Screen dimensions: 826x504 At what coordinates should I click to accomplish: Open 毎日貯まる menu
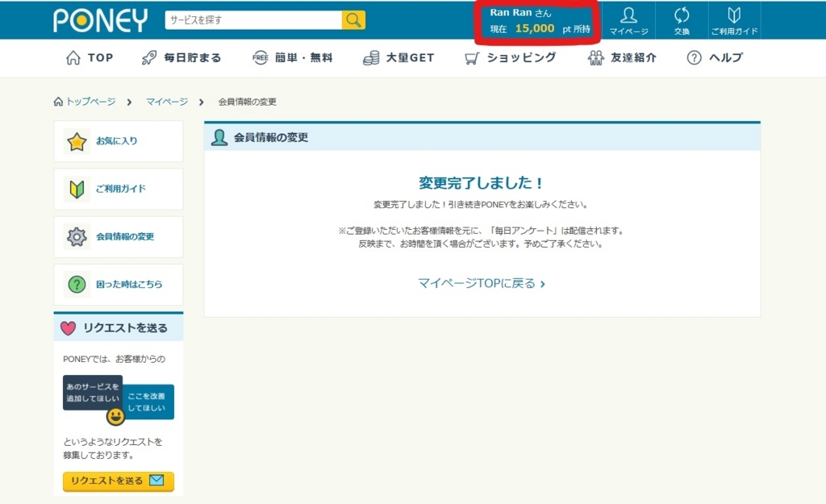click(192, 57)
